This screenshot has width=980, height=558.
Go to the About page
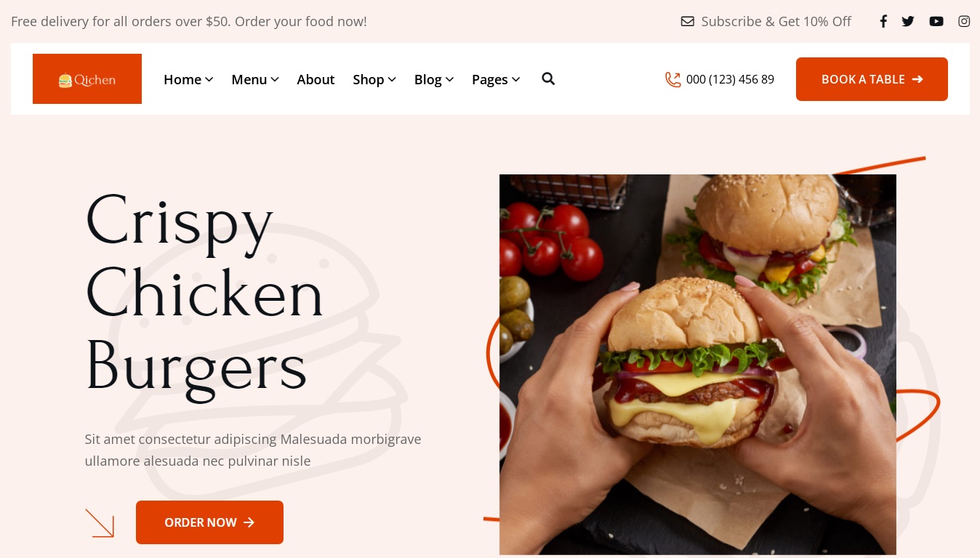[316, 79]
